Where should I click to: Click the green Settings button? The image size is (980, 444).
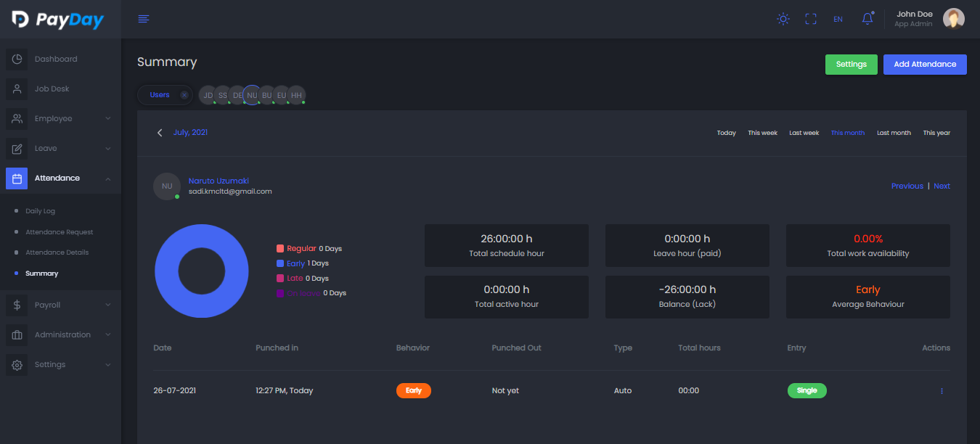tap(852, 65)
